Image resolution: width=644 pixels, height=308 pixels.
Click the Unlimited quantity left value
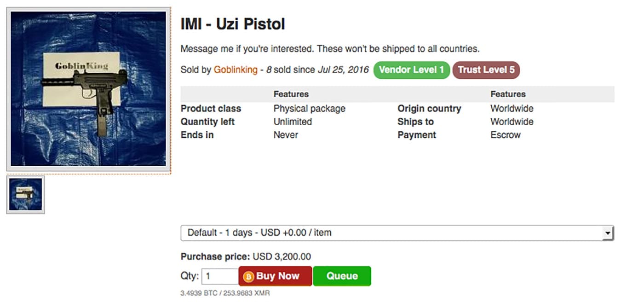point(293,122)
